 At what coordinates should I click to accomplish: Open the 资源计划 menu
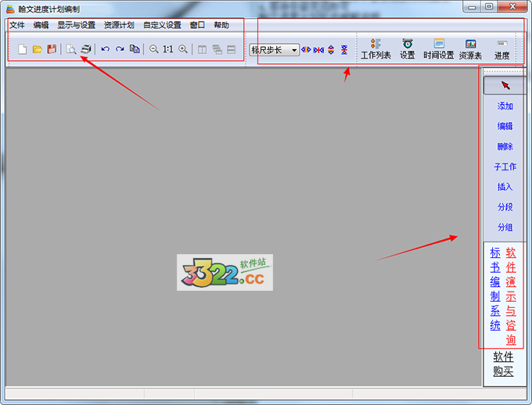click(x=119, y=25)
